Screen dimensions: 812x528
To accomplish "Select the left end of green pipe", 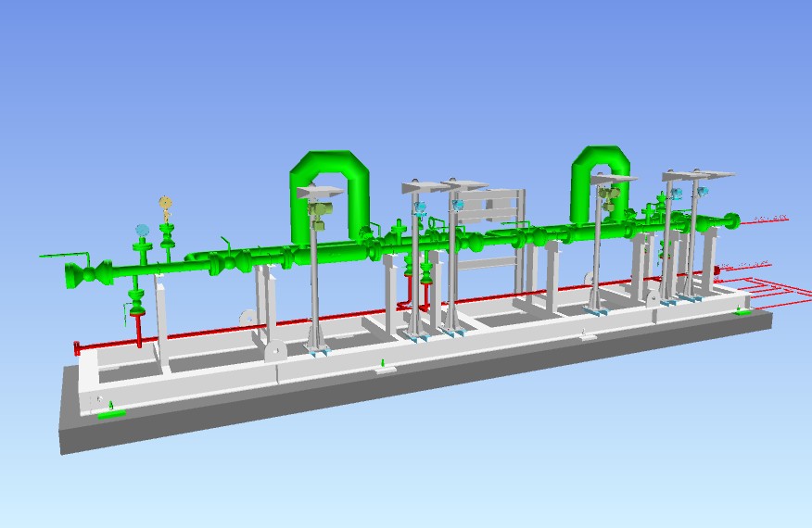I will click(x=72, y=272).
